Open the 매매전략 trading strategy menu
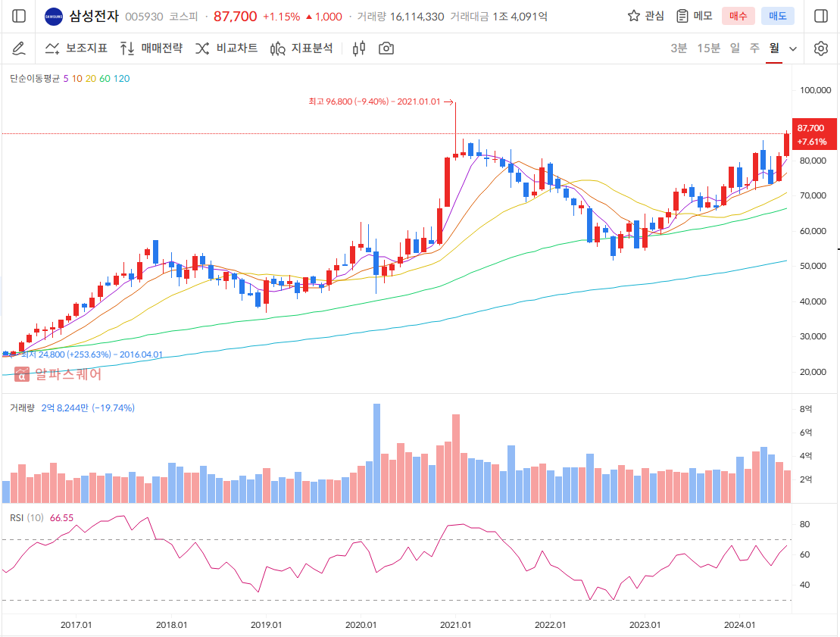Screen dimensions: 840x637 [151, 48]
